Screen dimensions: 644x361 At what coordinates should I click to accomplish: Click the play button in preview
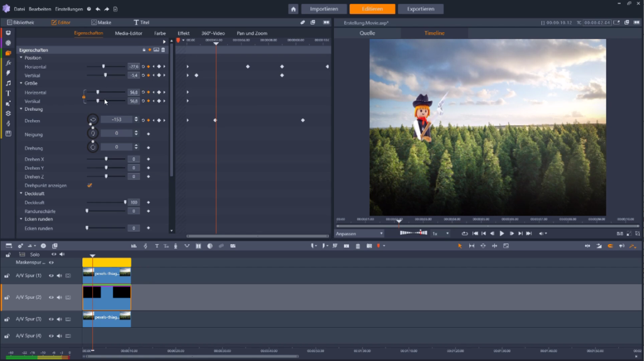click(x=501, y=234)
